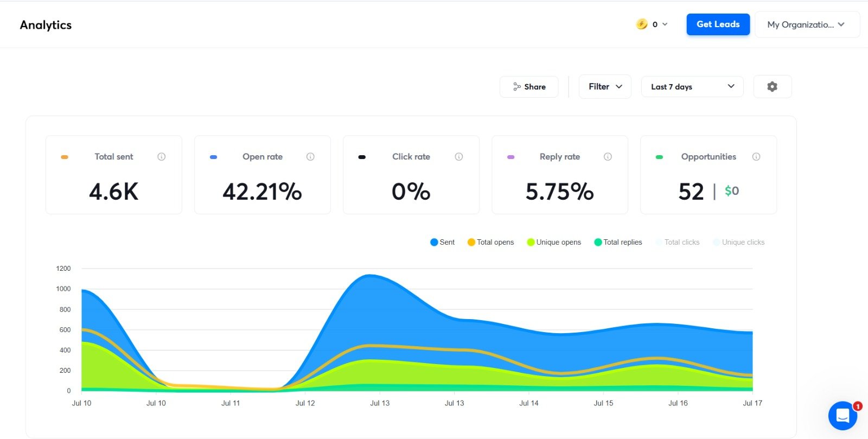The image size is (868, 439).
Task: Toggle the Sent series in chart legend
Action: pyautogui.click(x=442, y=243)
